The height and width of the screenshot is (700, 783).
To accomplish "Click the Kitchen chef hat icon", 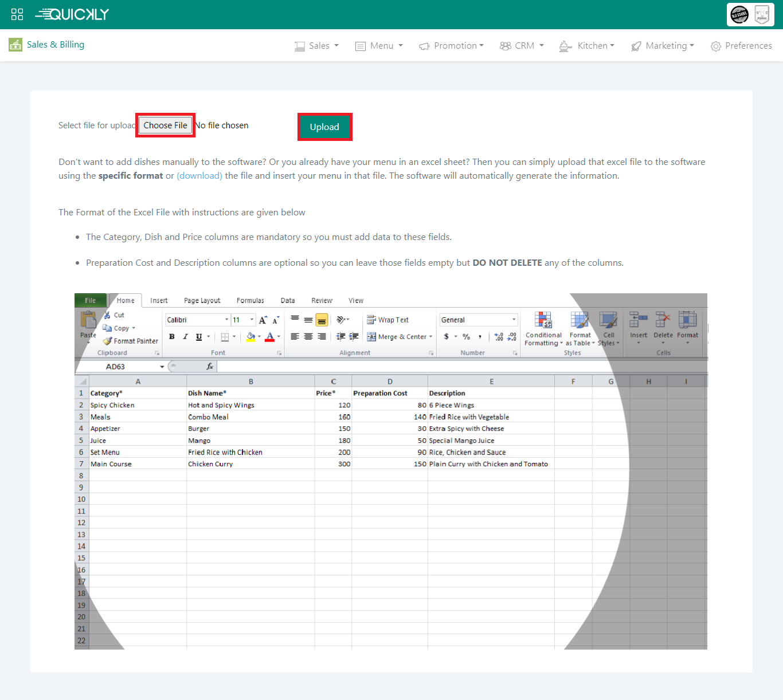I will 565,46.
